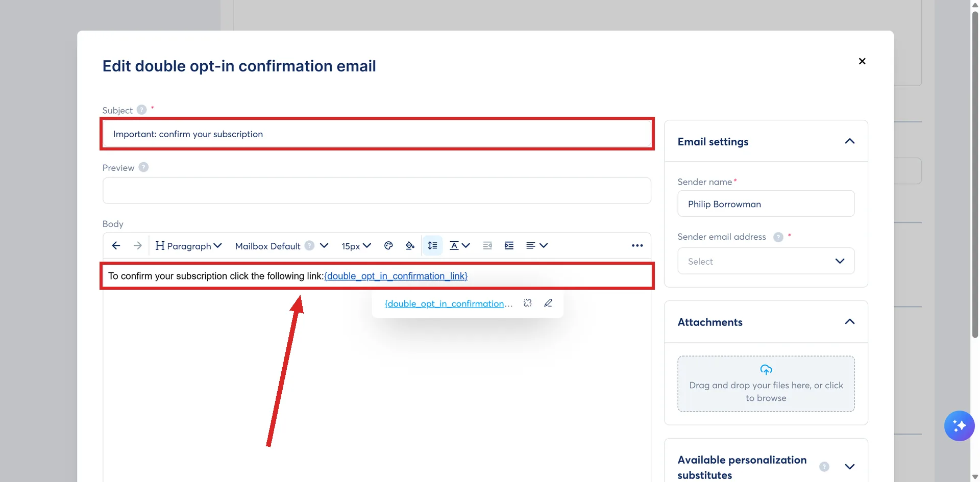Expand Available personalization substitutes section
Viewport: 980px width, 482px height.
click(x=850, y=467)
